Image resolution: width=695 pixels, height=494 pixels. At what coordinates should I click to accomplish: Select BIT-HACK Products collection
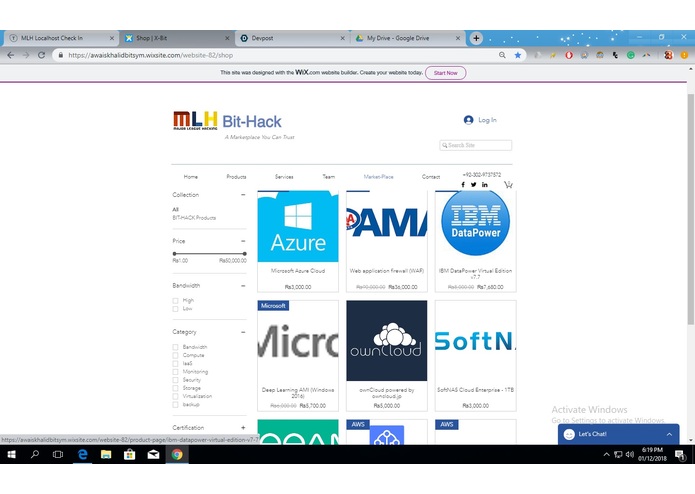(194, 218)
